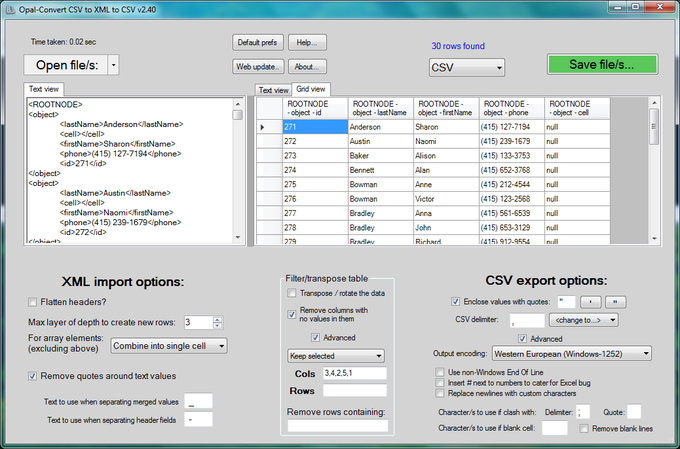680x449 pixels.
Task: Click the Rows input field
Action: pyautogui.click(x=354, y=390)
